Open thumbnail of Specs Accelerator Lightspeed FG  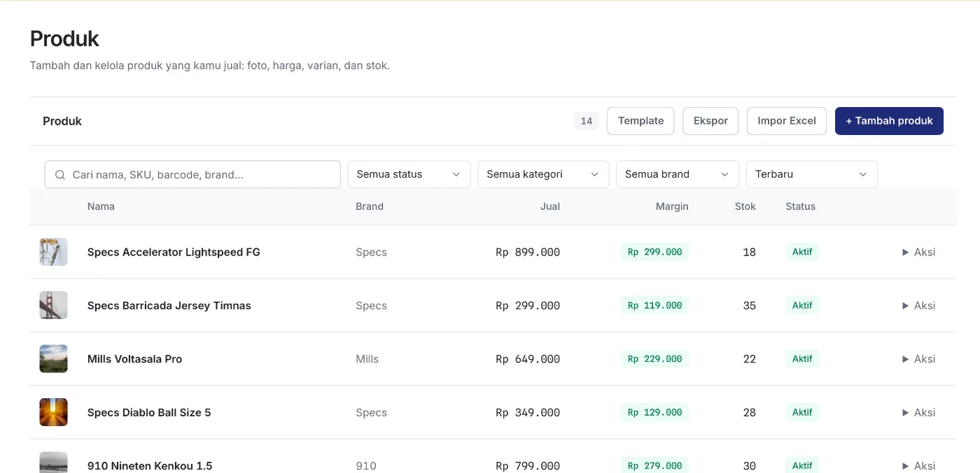point(53,252)
